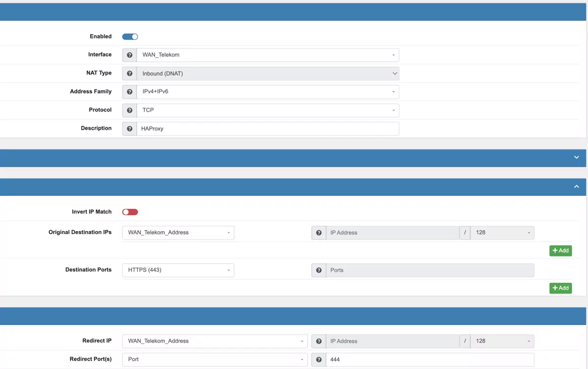Click Add below Destination Ports
The width and height of the screenshot is (588, 369).
[x=560, y=288]
